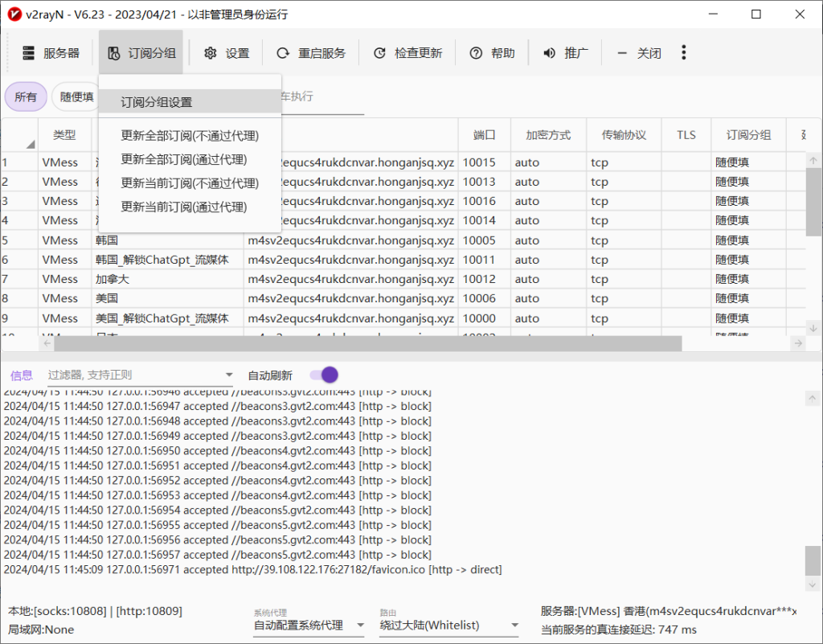The width and height of the screenshot is (823, 644).
Task: Click the v2rayN app icon in the title bar
Action: (14, 14)
